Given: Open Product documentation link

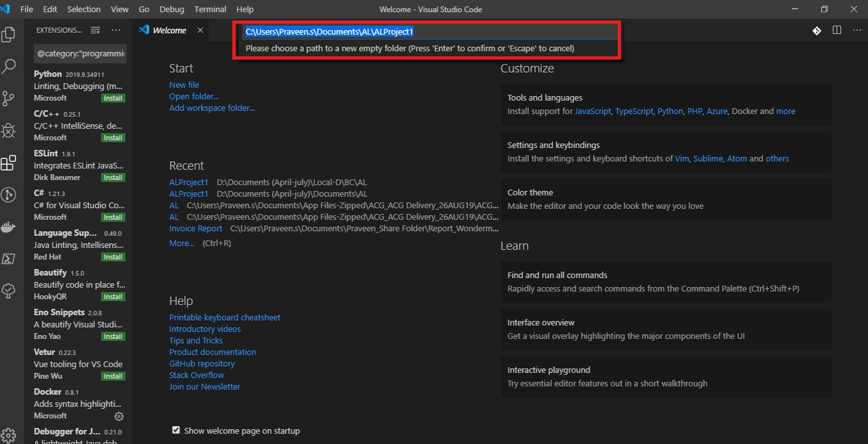Looking at the screenshot, I should pos(213,352).
